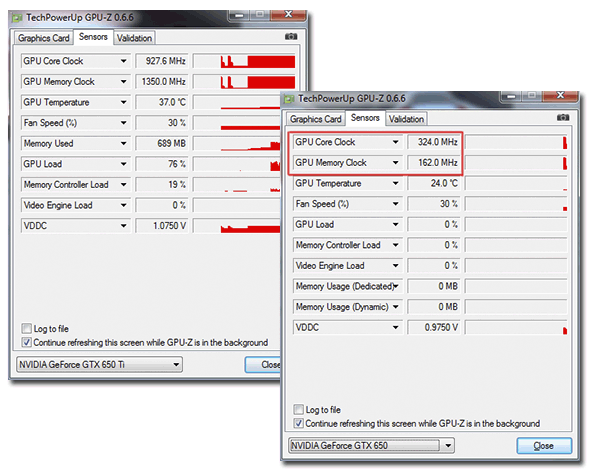The height and width of the screenshot is (470, 592).
Task: Select Sensors tab in GTX 650 window
Action: [x=365, y=118]
